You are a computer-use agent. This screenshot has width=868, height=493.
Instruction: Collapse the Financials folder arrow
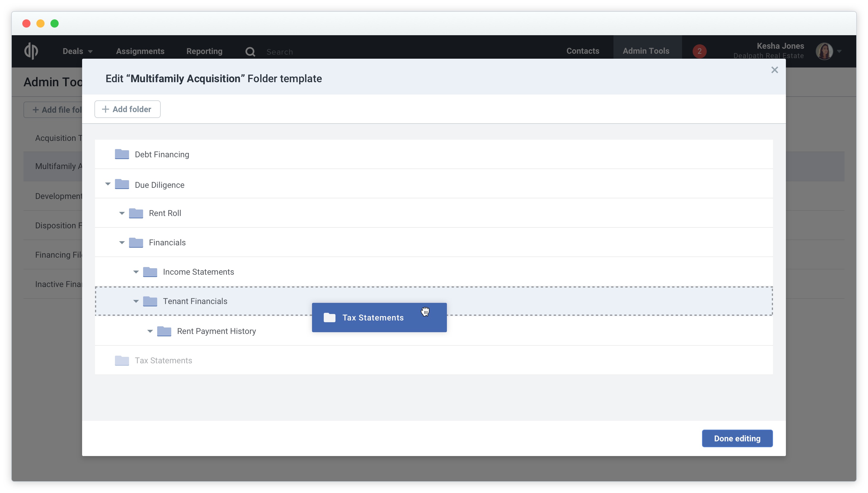[x=122, y=243]
